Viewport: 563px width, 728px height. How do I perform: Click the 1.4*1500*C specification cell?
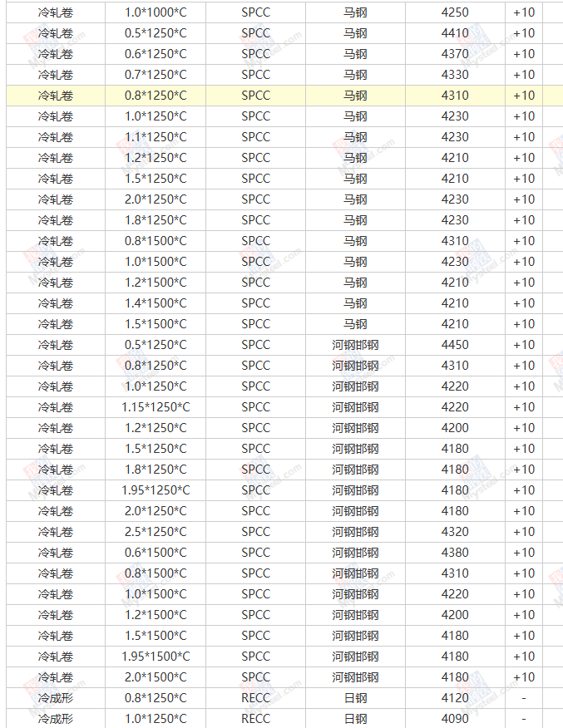click(x=156, y=303)
